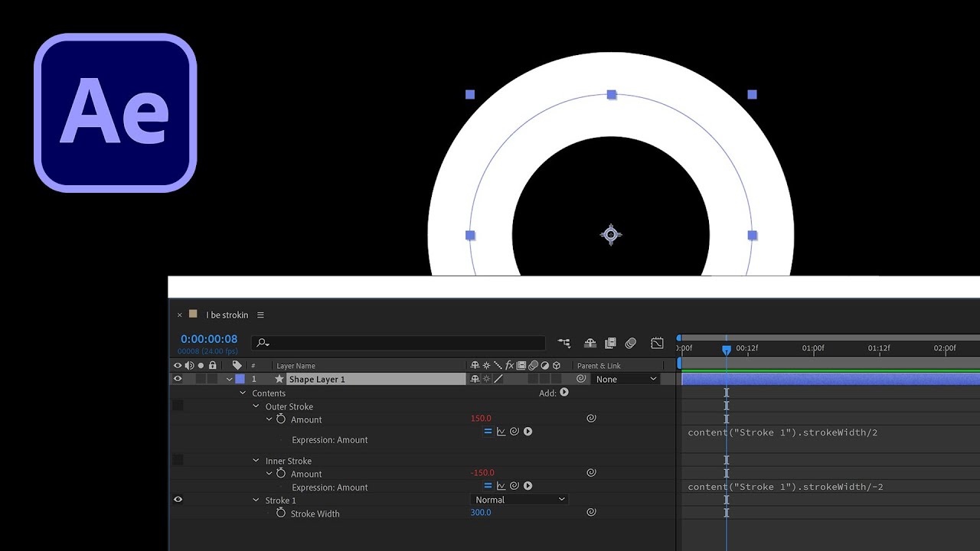Toggle Shape Layer 1 continuously rasterize switch

(486, 379)
